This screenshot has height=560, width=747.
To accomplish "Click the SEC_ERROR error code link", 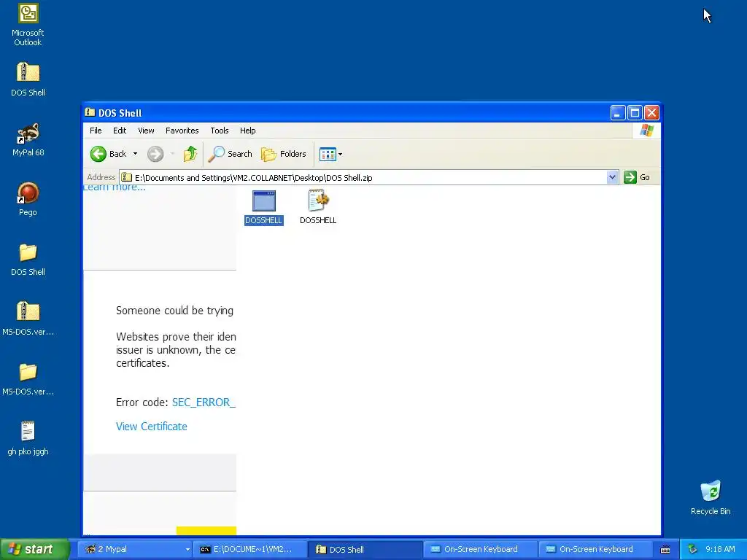I will tap(204, 402).
